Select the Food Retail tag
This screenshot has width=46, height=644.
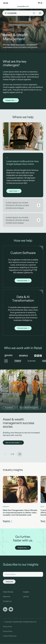coord(9,408)
